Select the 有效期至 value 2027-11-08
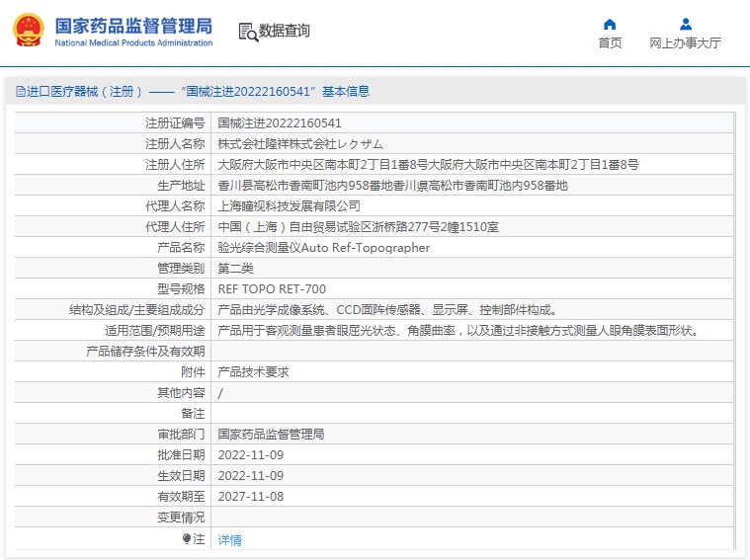The height and width of the screenshot is (560, 750). click(251, 497)
